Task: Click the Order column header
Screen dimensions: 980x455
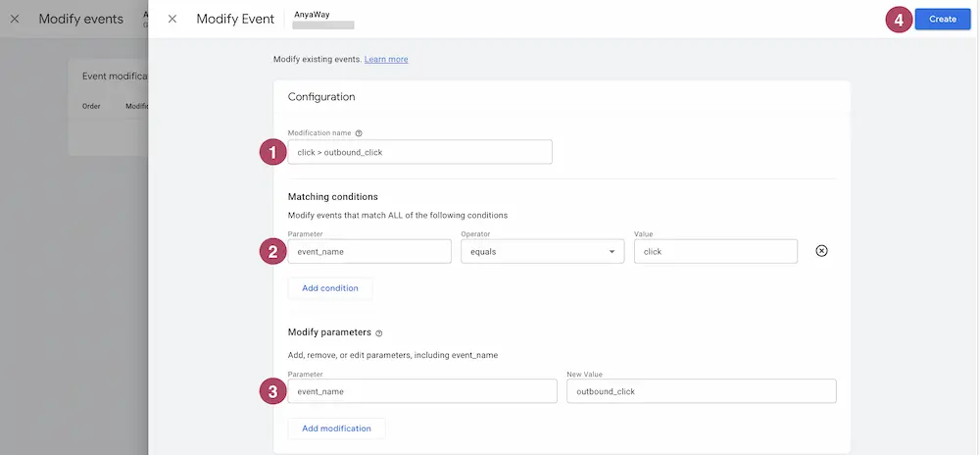Action: click(x=91, y=106)
